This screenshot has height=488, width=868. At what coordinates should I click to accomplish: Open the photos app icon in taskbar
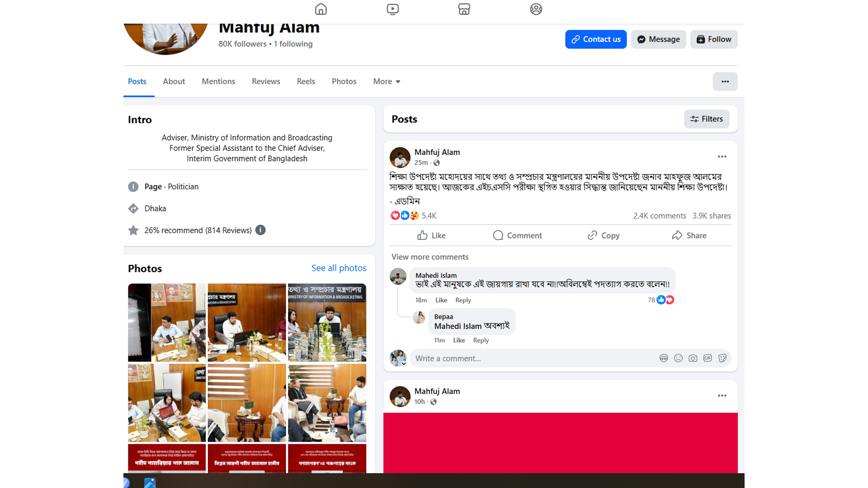150,483
